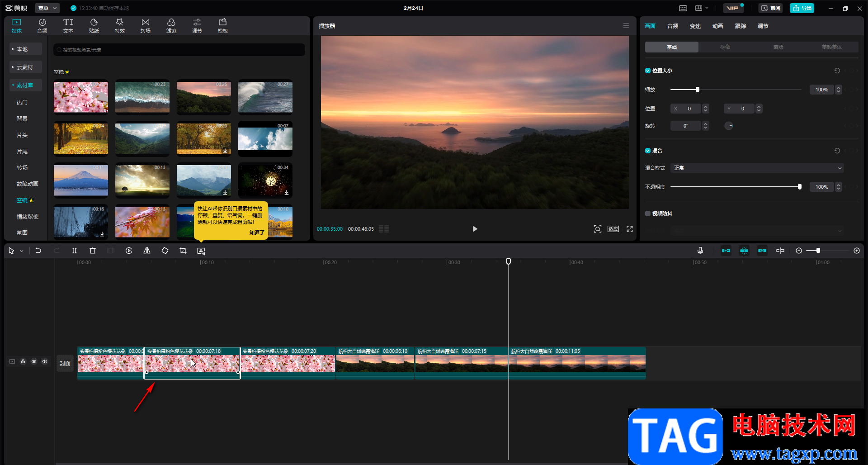Switch to the 变速 tab
Viewport: 868px width, 465px height.
coord(695,26)
